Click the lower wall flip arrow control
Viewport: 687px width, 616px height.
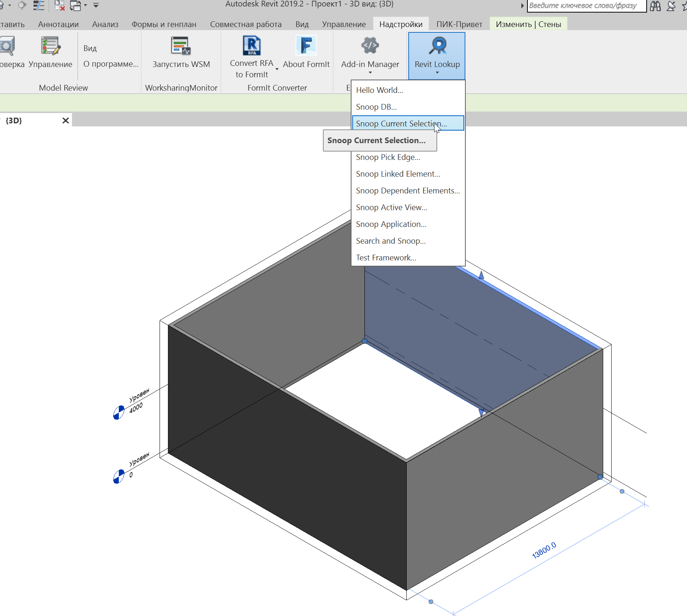point(481,413)
